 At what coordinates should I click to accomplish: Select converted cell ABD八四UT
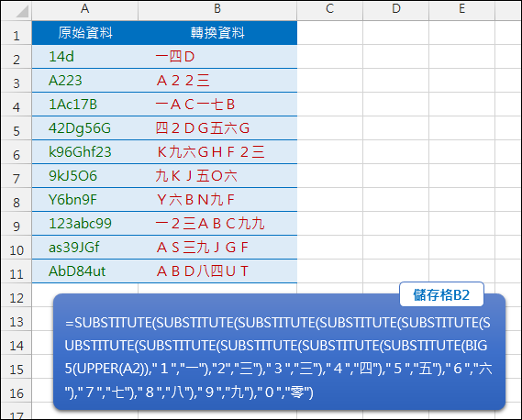tap(217, 271)
